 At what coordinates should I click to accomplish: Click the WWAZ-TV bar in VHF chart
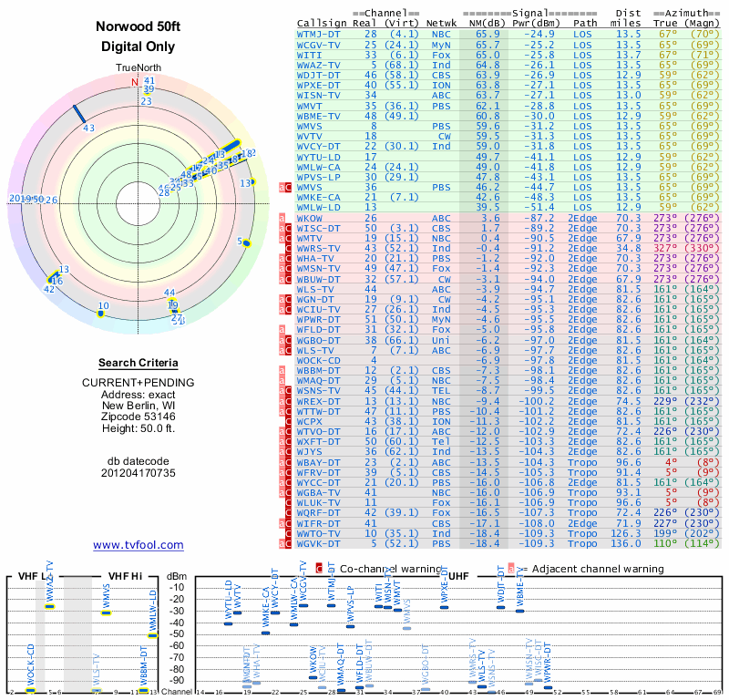click(50, 606)
